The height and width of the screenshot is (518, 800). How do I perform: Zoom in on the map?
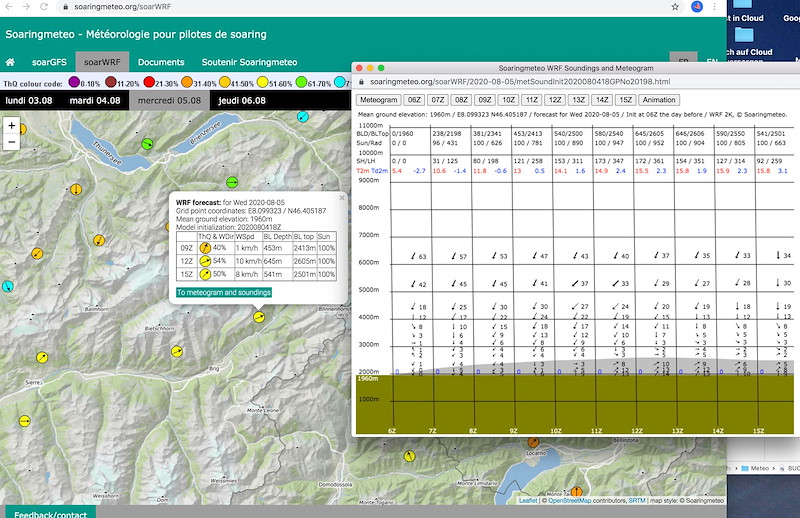pyautogui.click(x=12, y=126)
